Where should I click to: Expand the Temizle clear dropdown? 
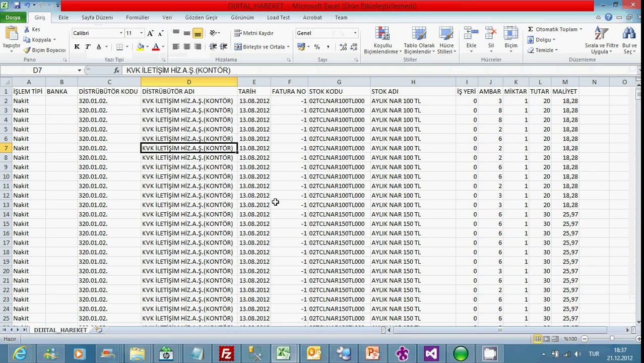(556, 50)
